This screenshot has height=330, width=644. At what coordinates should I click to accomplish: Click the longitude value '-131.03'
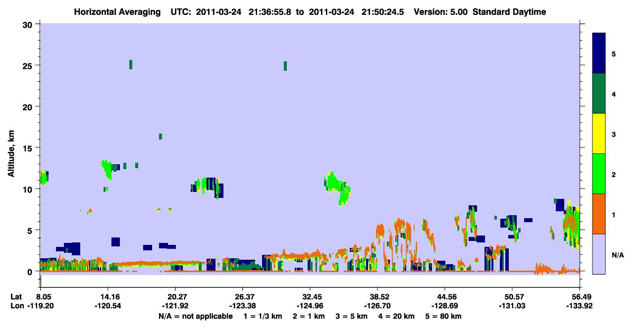512,306
